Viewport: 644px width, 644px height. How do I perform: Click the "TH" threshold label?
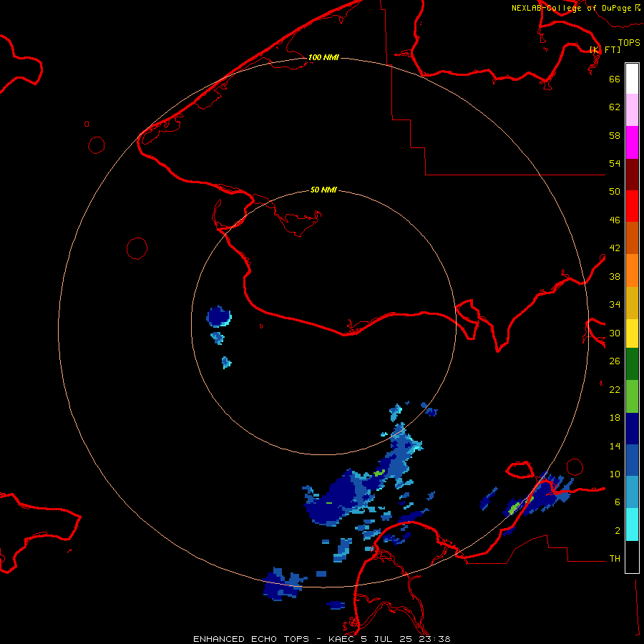click(x=615, y=559)
